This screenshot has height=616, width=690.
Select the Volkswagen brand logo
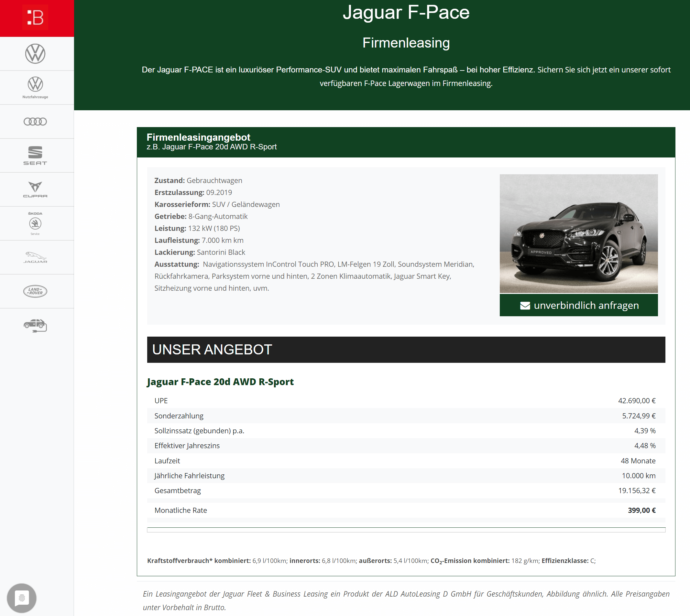[x=35, y=53]
